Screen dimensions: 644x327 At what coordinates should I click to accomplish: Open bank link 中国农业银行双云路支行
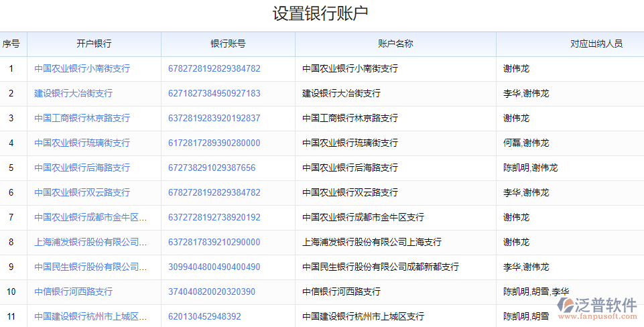82,192
